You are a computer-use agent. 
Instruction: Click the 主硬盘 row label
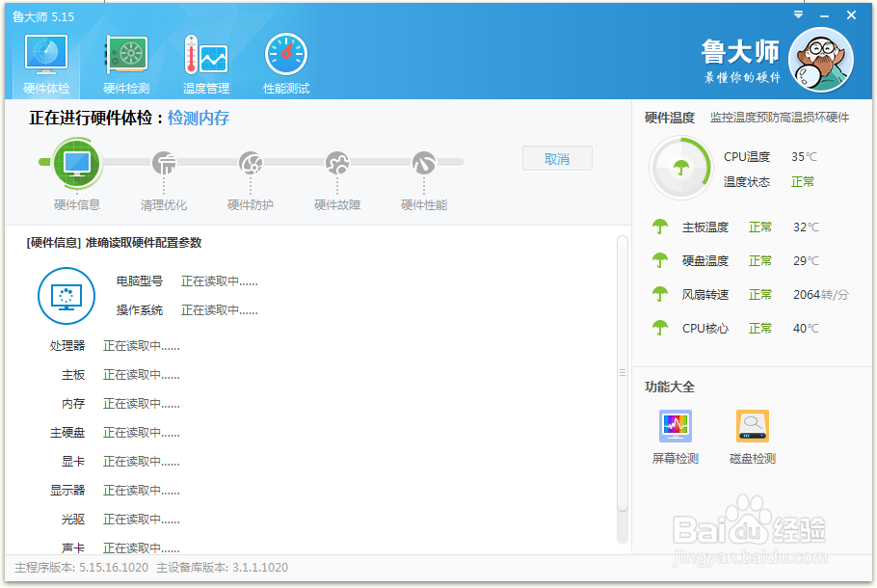pyautogui.click(x=67, y=433)
